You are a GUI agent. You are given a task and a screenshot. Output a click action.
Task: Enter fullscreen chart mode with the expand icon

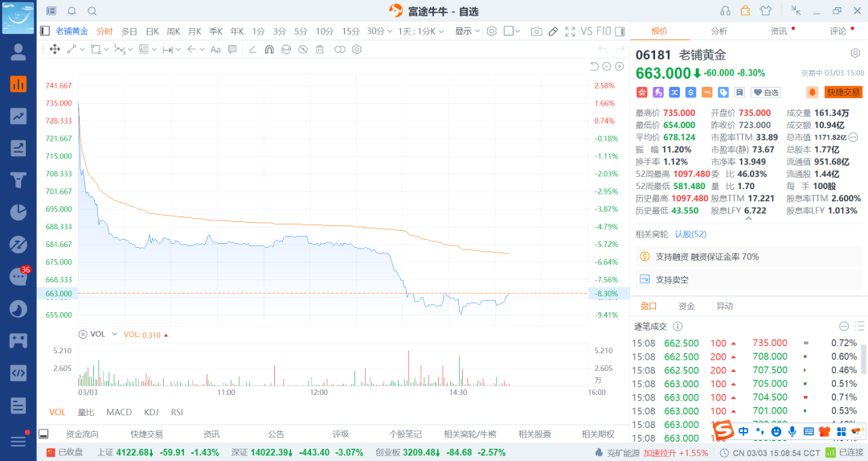point(570,31)
